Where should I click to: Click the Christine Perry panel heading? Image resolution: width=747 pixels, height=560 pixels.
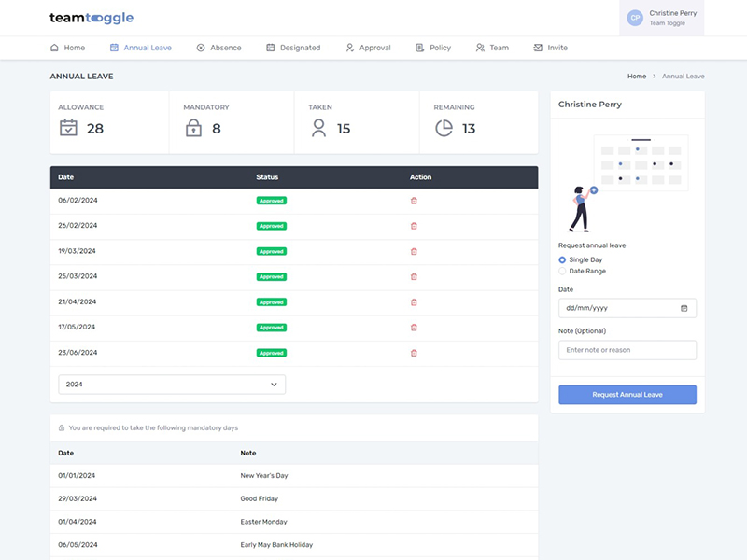pyautogui.click(x=590, y=105)
